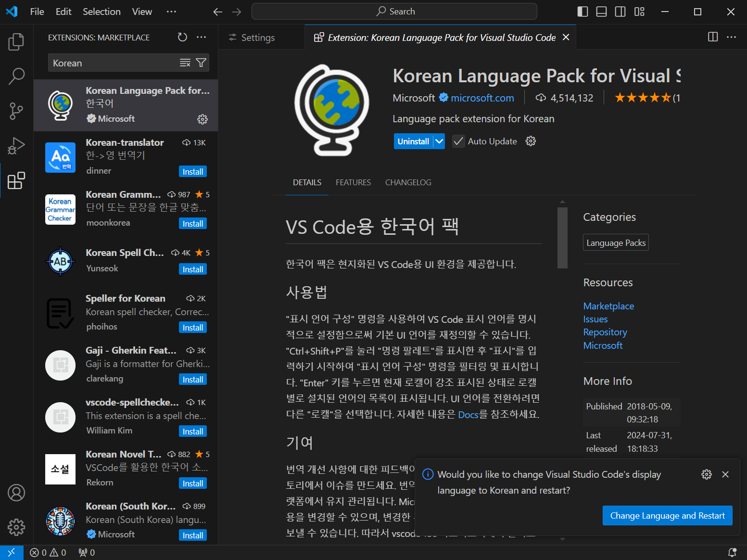The image size is (747, 560).
Task: Split the editor to the right
Action: point(713,37)
